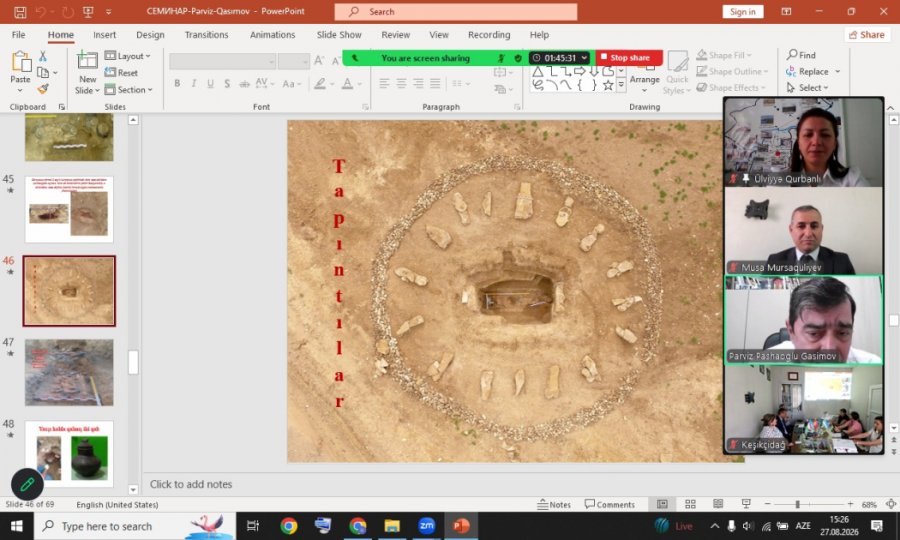The height and width of the screenshot is (540, 900).
Task: Insert a New Slide icon
Action: (87, 60)
